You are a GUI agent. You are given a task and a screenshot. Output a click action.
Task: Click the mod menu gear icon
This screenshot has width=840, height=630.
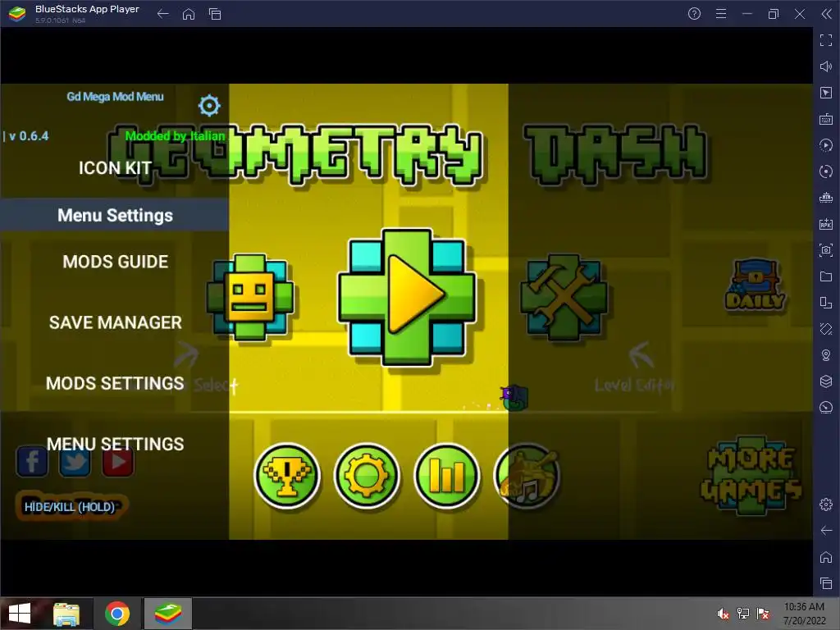pos(209,106)
